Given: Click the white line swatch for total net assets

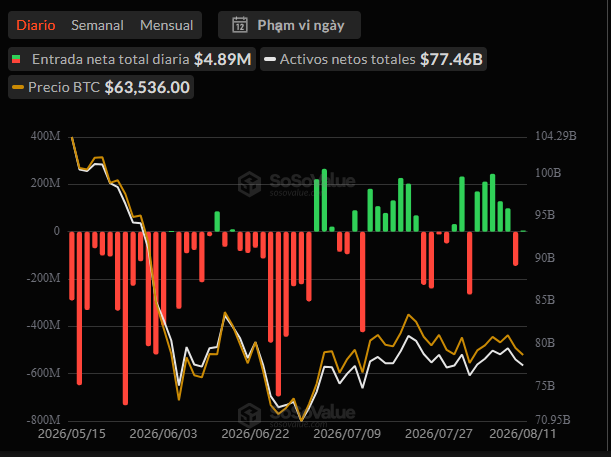Looking at the screenshot, I should coord(270,60).
